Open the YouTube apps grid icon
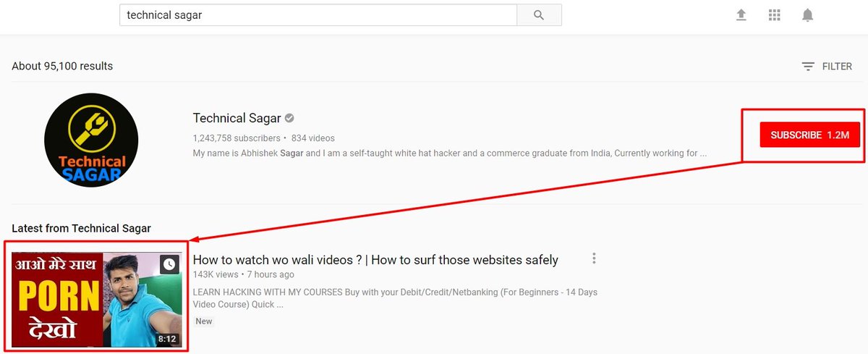The height and width of the screenshot is (354, 868). (775, 15)
